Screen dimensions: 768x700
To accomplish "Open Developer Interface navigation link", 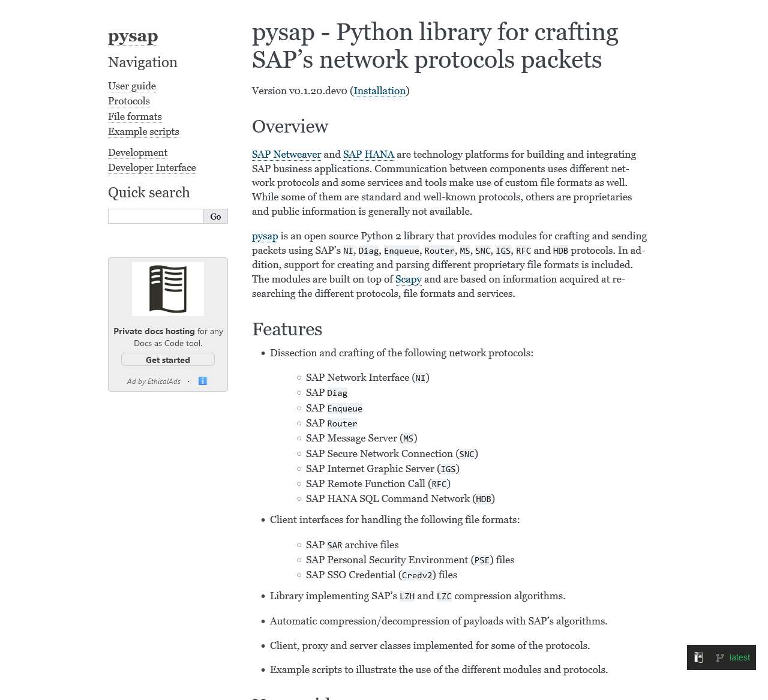I will [152, 167].
